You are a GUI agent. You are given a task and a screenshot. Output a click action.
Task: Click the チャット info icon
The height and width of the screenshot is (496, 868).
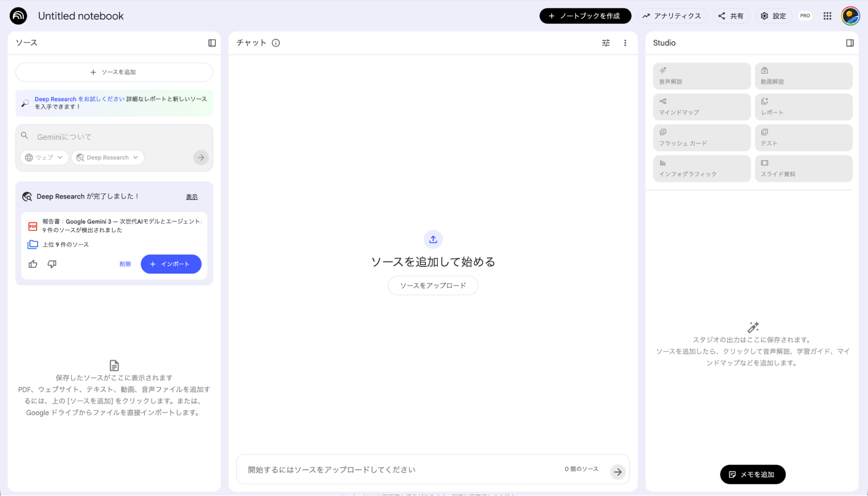(x=275, y=43)
